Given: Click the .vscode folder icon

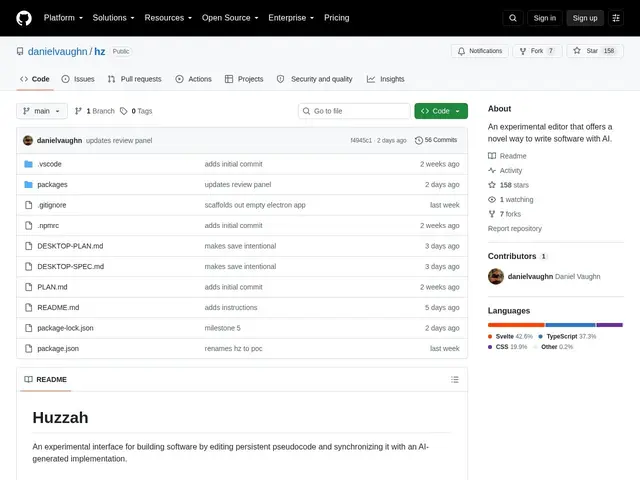Looking at the screenshot, I should point(28,164).
